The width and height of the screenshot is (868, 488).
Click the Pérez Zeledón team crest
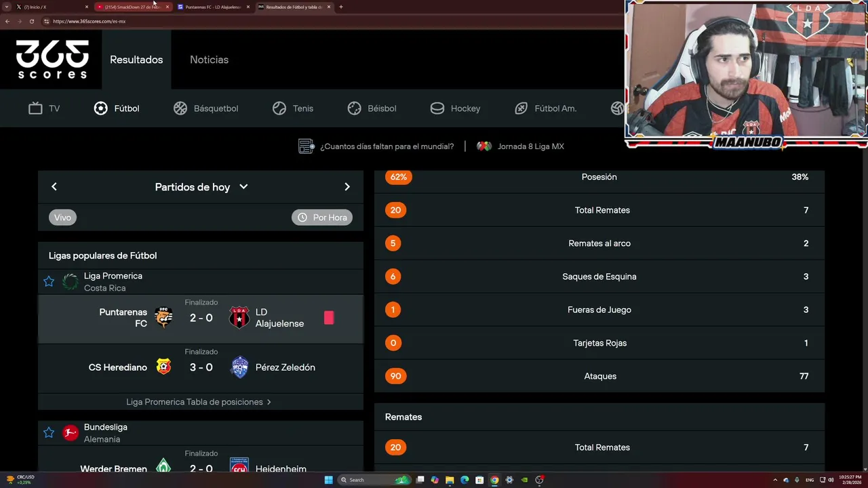tap(239, 367)
